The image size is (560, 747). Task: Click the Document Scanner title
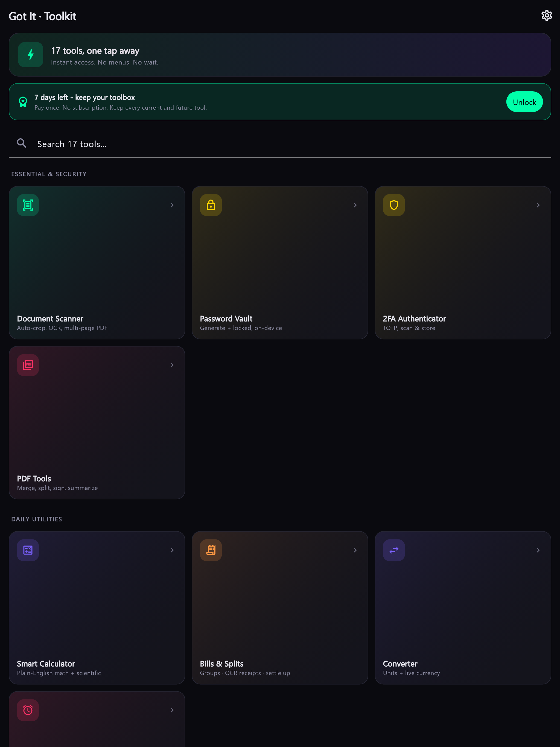pos(50,319)
